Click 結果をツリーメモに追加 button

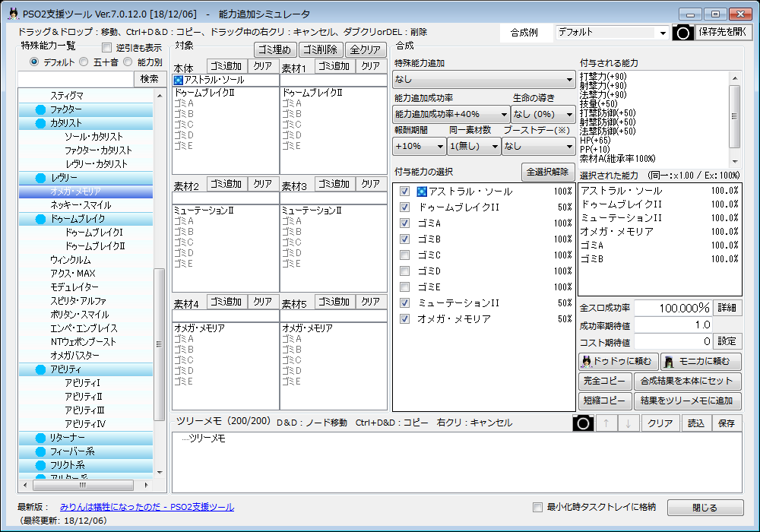click(x=687, y=401)
